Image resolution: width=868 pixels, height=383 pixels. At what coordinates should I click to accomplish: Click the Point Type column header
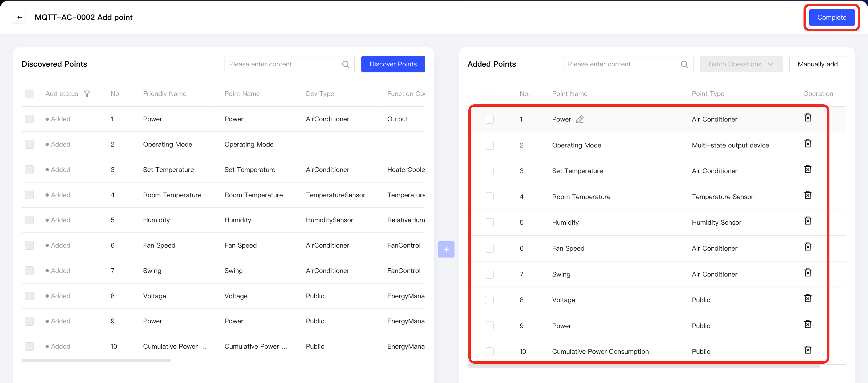click(708, 94)
